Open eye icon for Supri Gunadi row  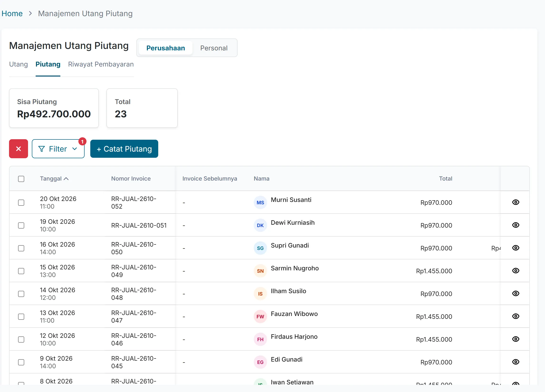(x=516, y=248)
